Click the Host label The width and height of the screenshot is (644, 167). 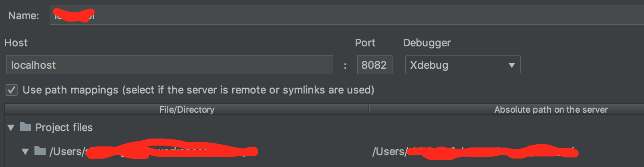point(16,43)
